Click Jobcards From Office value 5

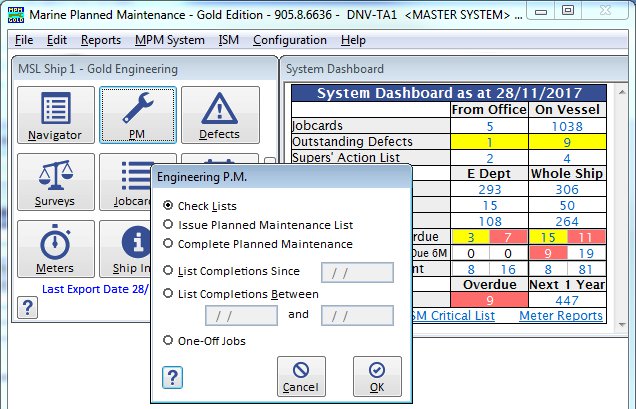[490, 126]
